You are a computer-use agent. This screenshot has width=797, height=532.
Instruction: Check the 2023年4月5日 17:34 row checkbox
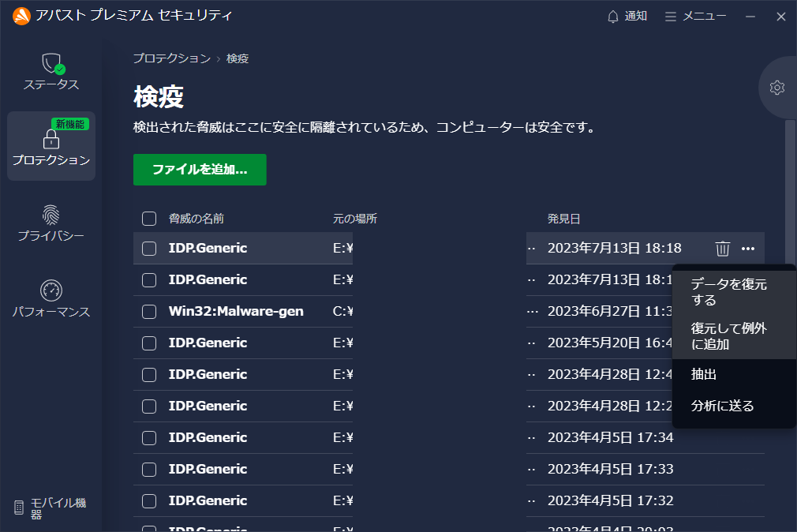149,437
